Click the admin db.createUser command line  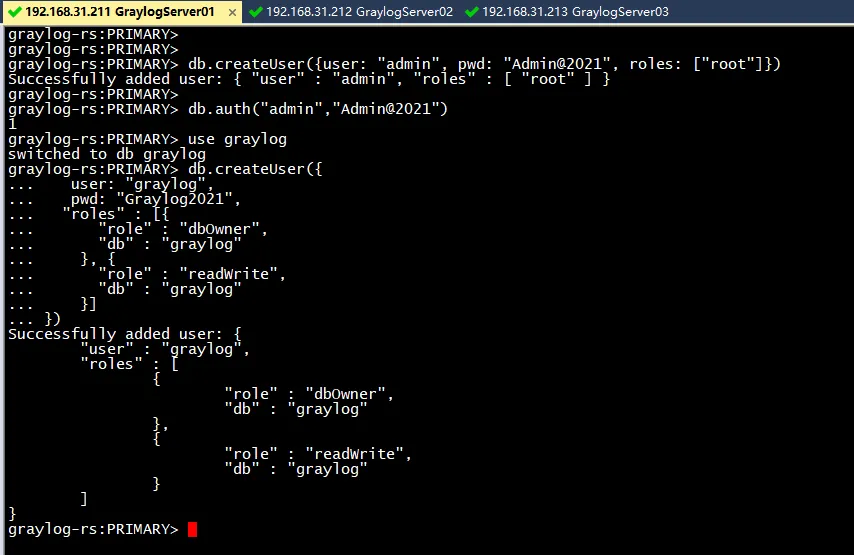pos(394,64)
